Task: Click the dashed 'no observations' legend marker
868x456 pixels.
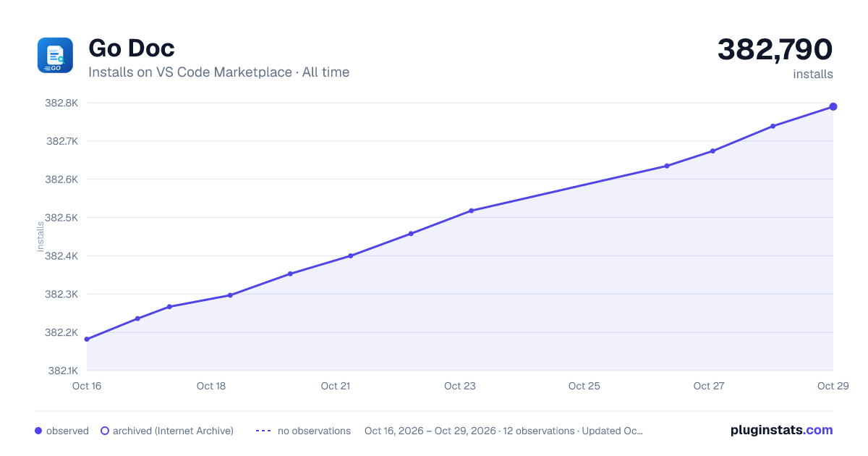Action: [263, 431]
